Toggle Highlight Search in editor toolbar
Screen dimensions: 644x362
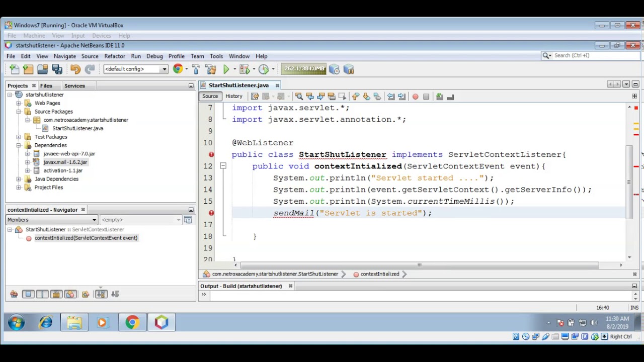[331, 97]
